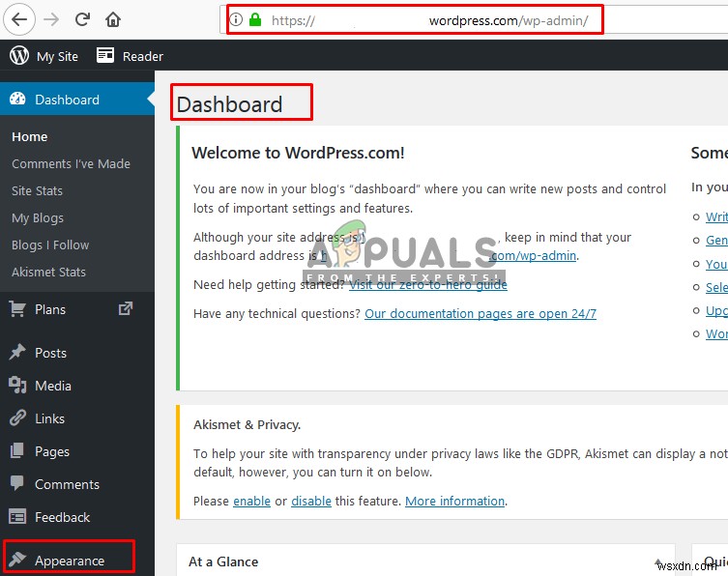Select Home submenu item
Viewport: 728px width, 576px height.
click(x=30, y=137)
